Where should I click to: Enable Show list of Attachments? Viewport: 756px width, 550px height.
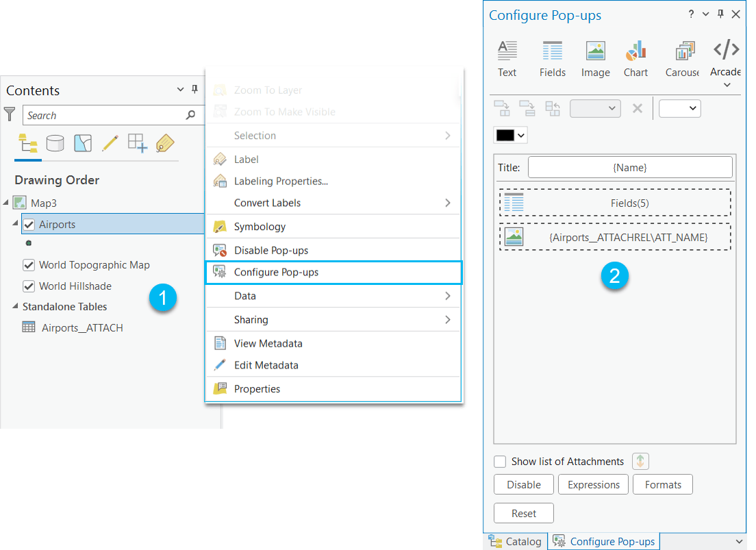(500, 461)
